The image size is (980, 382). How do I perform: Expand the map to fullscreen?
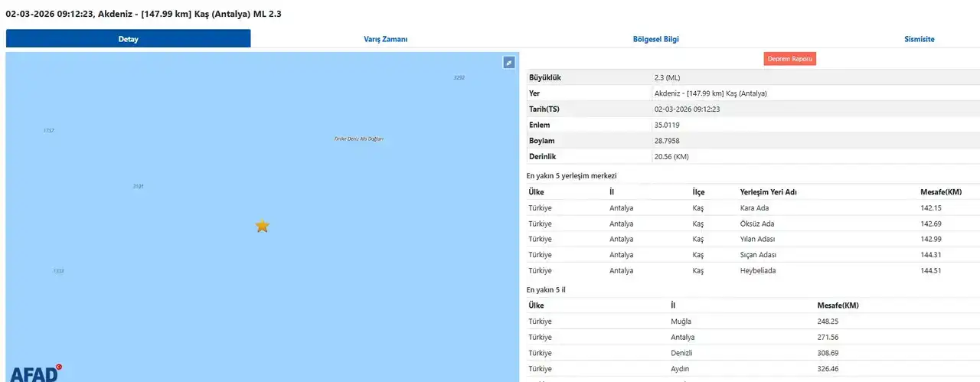(508, 63)
